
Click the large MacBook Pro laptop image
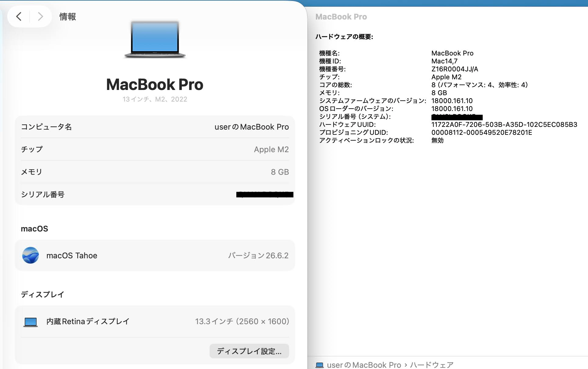point(155,40)
